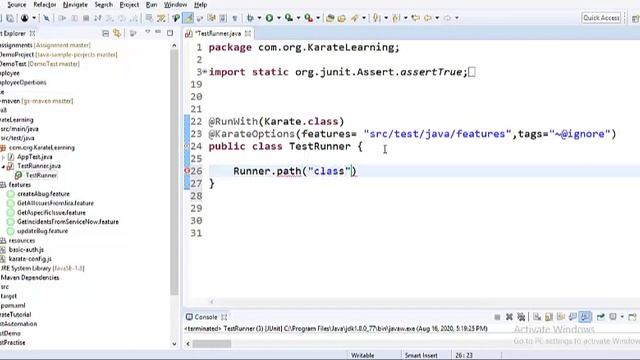Screen dimensions: 640x360
Task: Click the Search flashlight toolbar icon
Action: tap(354, 18)
